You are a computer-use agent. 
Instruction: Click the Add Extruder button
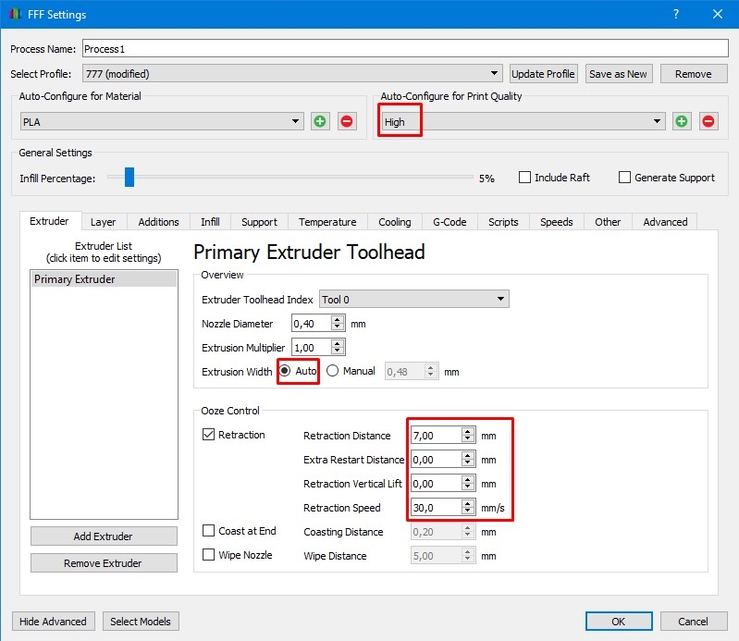click(x=104, y=536)
